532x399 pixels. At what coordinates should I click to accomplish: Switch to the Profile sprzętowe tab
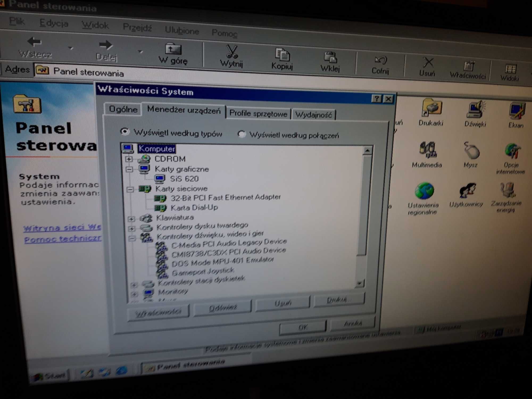tap(258, 114)
